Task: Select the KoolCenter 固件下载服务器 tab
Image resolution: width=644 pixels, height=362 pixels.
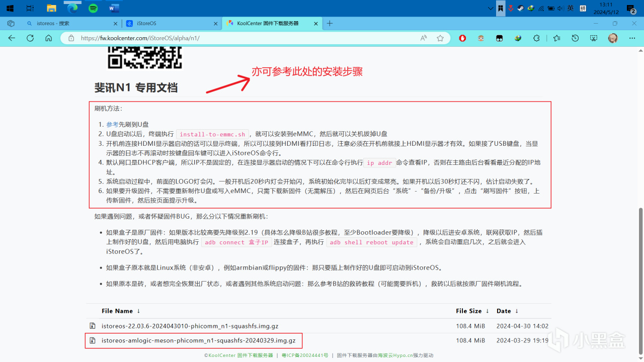Action: click(272, 23)
